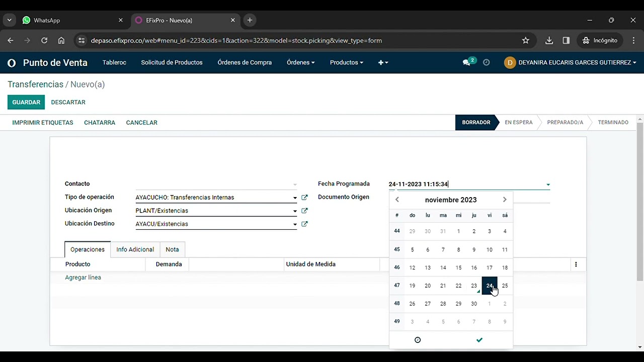Expand the Productos menu
The width and height of the screenshot is (644, 362).
347,63
